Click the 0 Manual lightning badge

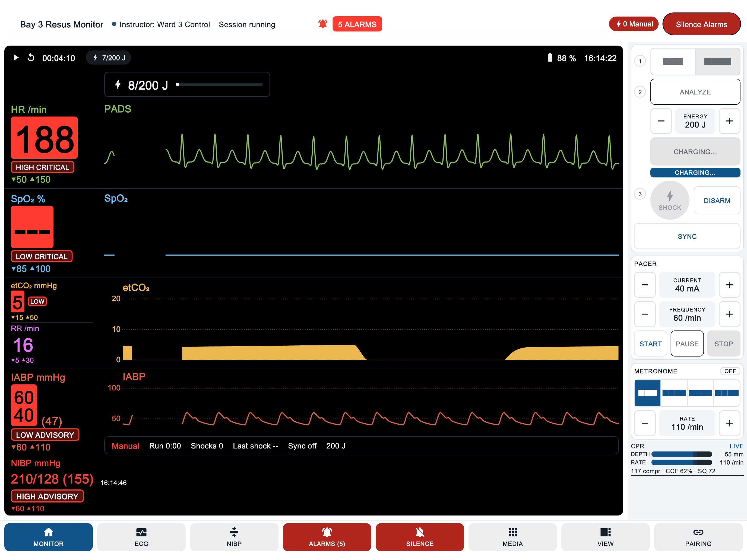point(633,24)
